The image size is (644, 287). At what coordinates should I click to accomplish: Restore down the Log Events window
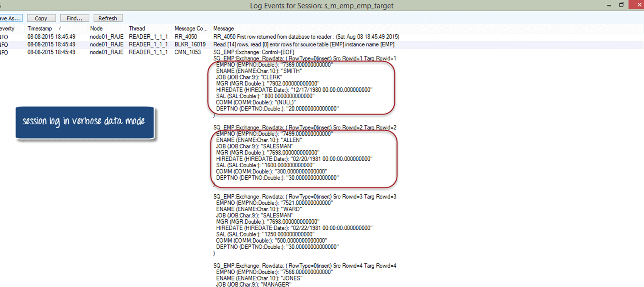pyautogui.click(x=621, y=5)
